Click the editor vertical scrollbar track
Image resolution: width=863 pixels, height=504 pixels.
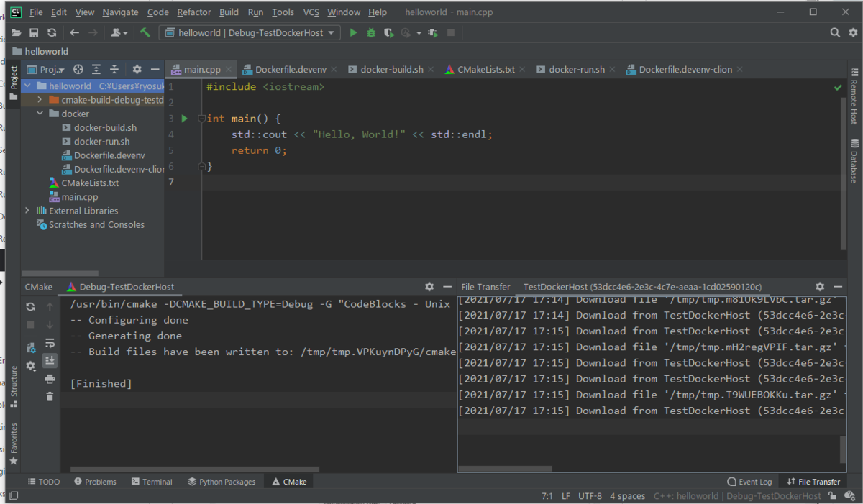[843, 173]
